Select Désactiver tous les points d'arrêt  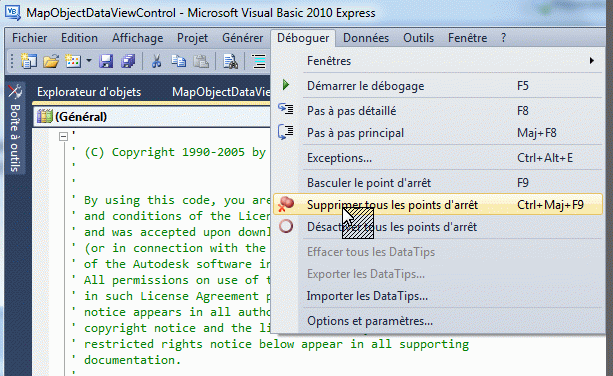pyautogui.click(x=438, y=227)
